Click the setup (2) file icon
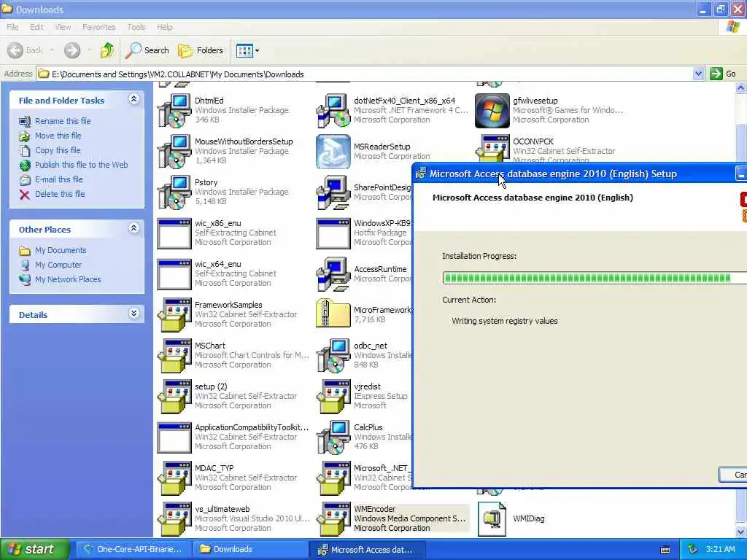The width and height of the screenshot is (747, 560). [174, 397]
